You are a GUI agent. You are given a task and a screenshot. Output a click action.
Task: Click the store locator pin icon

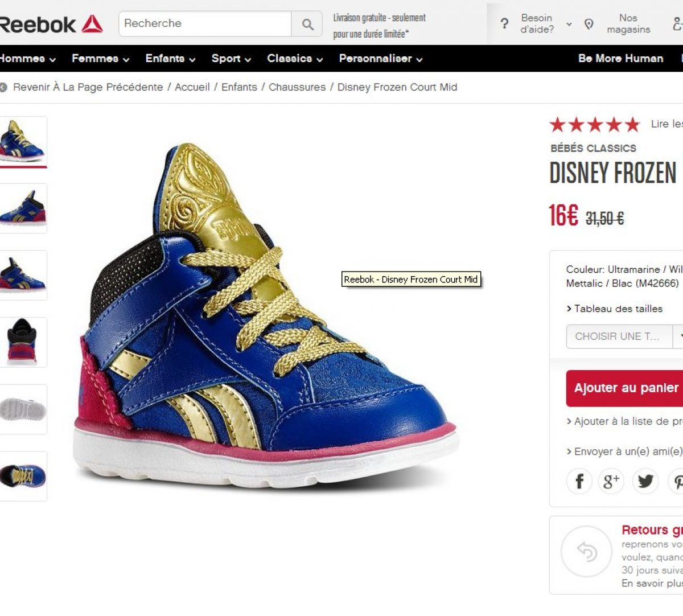click(x=589, y=24)
